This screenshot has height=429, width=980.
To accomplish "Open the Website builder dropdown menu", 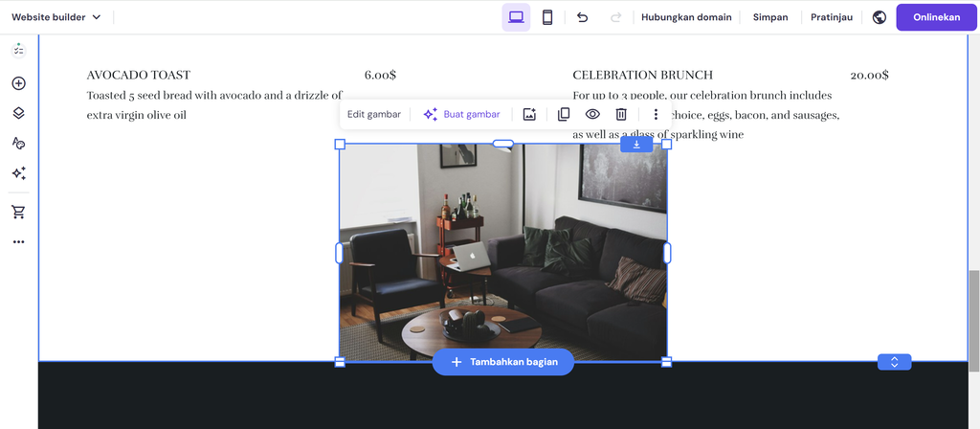I will tap(56, 17).
